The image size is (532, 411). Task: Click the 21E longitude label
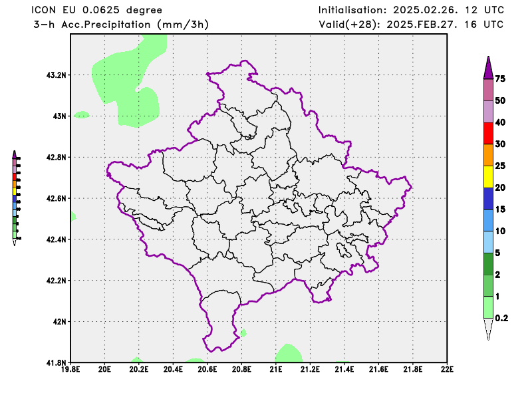(x=276, y=369)
